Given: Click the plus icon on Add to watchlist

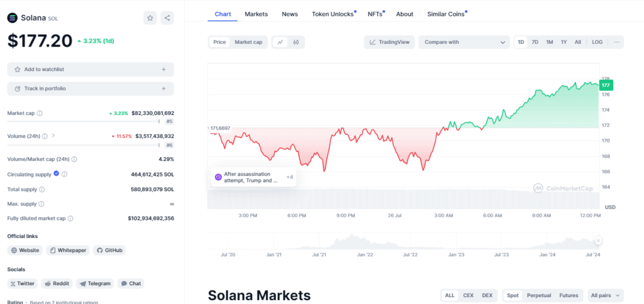Looking at the screenshot, I should [x=164, y=70].
